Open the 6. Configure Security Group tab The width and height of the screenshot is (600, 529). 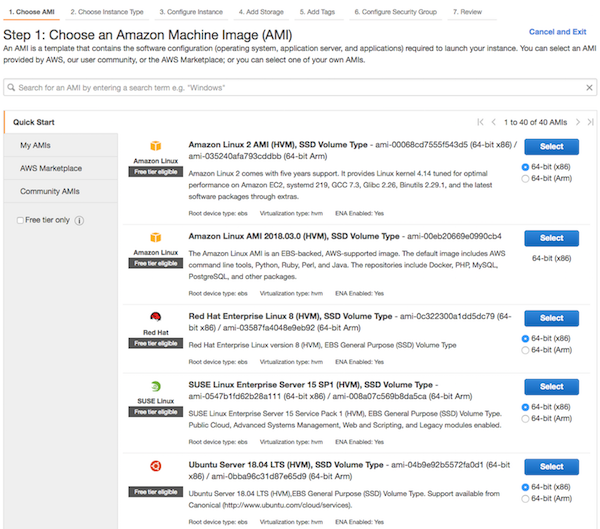[395, 12]
